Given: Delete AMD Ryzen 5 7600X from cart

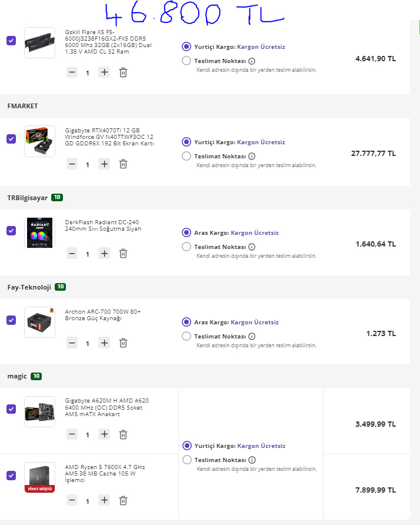Looking at the screenshot, I should (123, 500).
